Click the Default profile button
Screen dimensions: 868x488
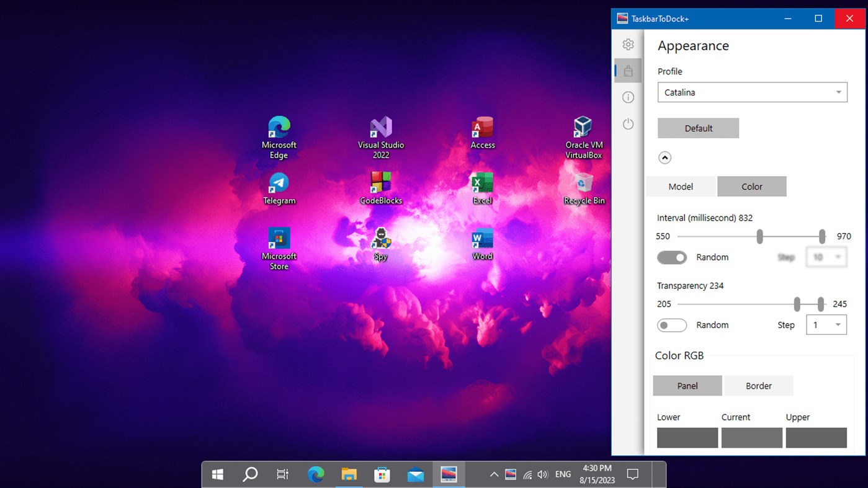698,128
